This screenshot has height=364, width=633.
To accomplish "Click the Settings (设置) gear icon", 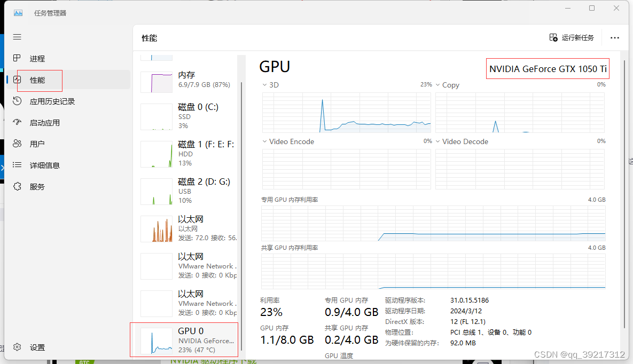I will coord(17,347).
